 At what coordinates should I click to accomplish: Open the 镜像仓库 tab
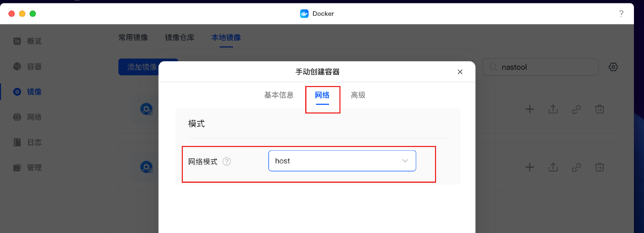tap(180, 37)
